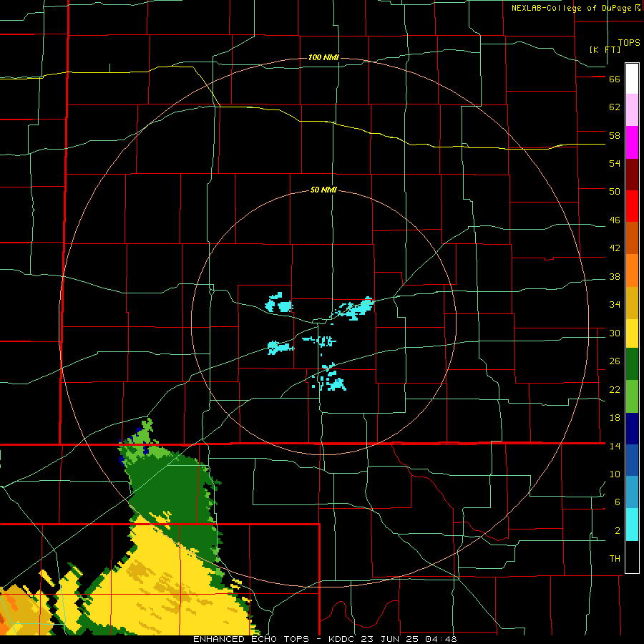Click the '100 NMI' range ring label
This screenshot has width=644, height=644.
(x=323, y=57)
